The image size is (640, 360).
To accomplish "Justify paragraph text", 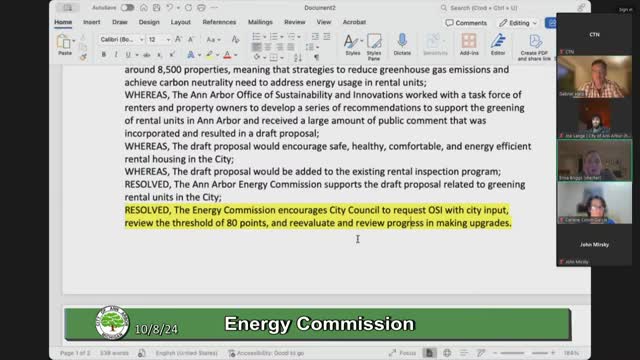I will 290,47.
